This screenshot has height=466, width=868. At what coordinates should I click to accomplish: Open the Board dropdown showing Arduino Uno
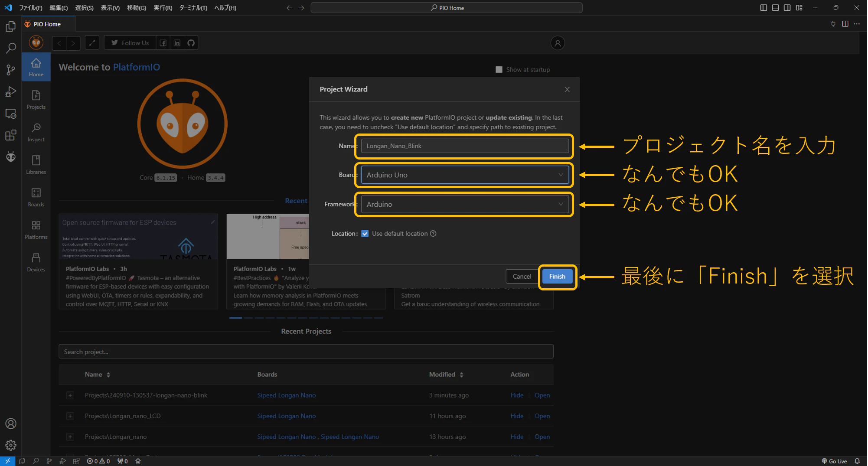[465, 175]
